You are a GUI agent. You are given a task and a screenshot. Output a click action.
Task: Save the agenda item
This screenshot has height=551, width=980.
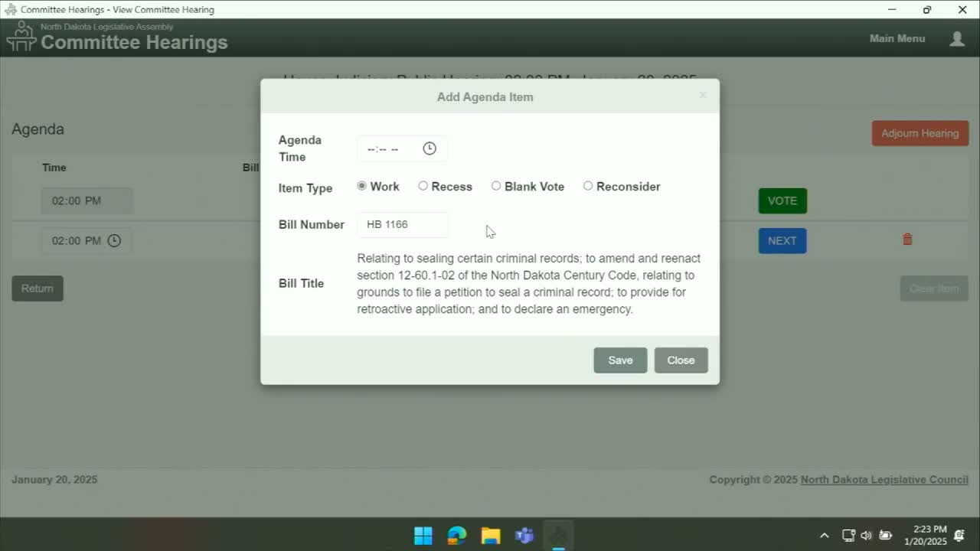click(x=620, y=360)
